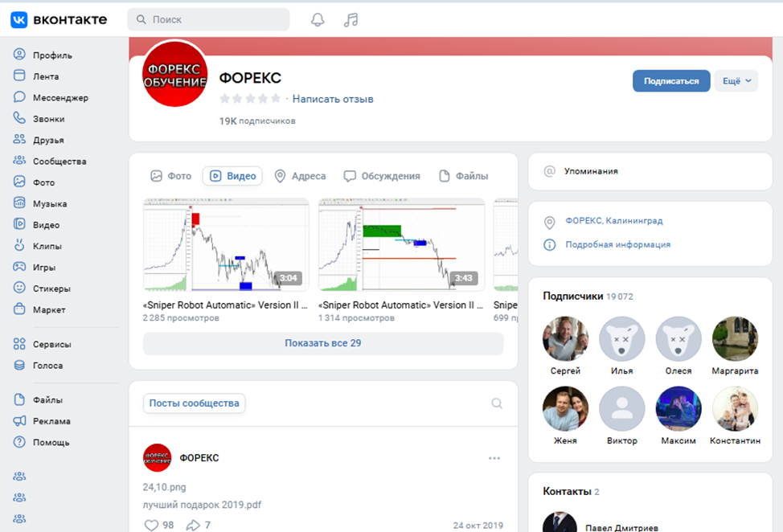Like the post with heart icon
Screen dimensions: 783x532
click(x=151, y=525)
